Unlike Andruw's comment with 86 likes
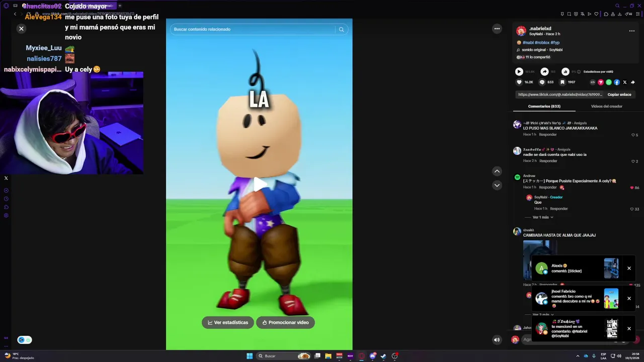This screenshot has height=362, width=644. [x=632, y=188]
